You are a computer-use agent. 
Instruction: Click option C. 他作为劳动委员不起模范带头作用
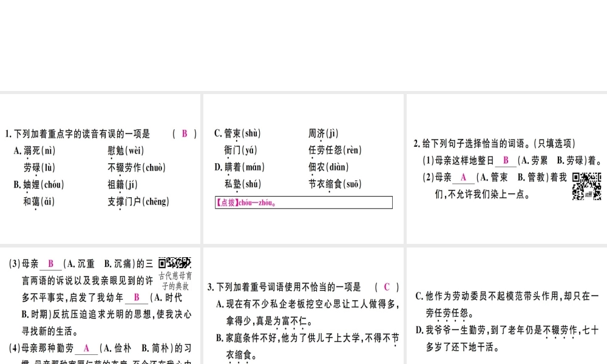tap(507, 305)
